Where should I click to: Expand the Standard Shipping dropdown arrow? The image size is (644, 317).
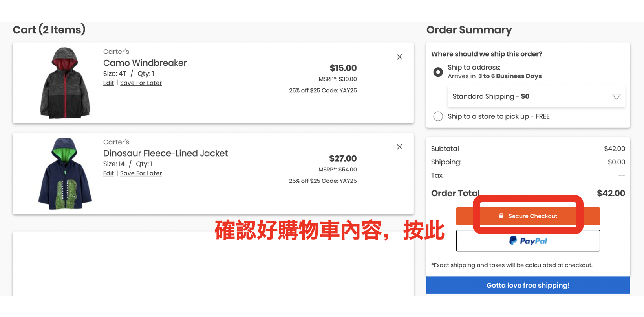(x=616, y=96)
